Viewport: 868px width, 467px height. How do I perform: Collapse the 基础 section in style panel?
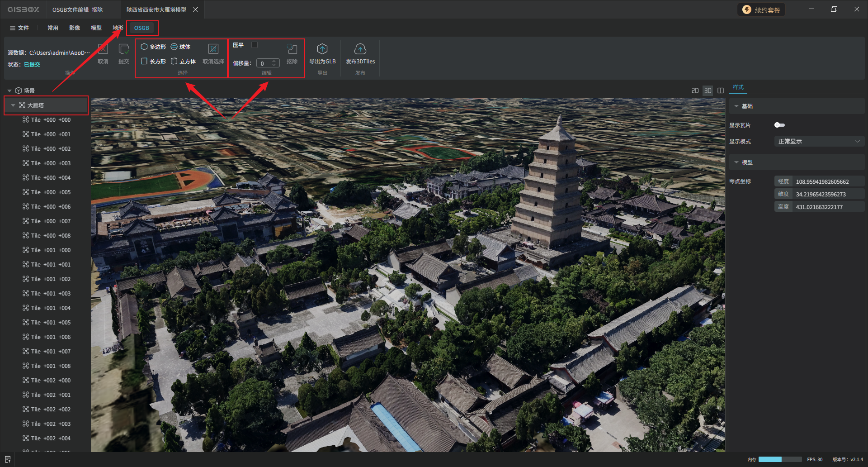coord(736,106)
